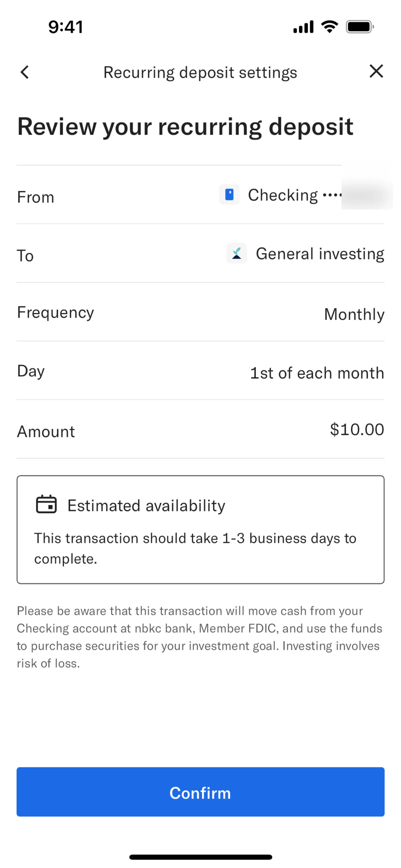Tap the General investing plant icon
The image size is (401, 868).
(x=237, y=253)
